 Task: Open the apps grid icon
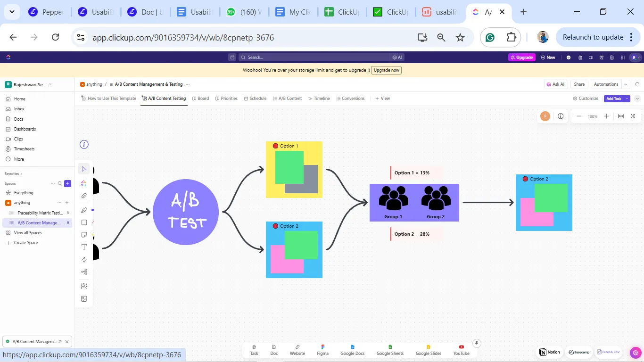point(623,58)
